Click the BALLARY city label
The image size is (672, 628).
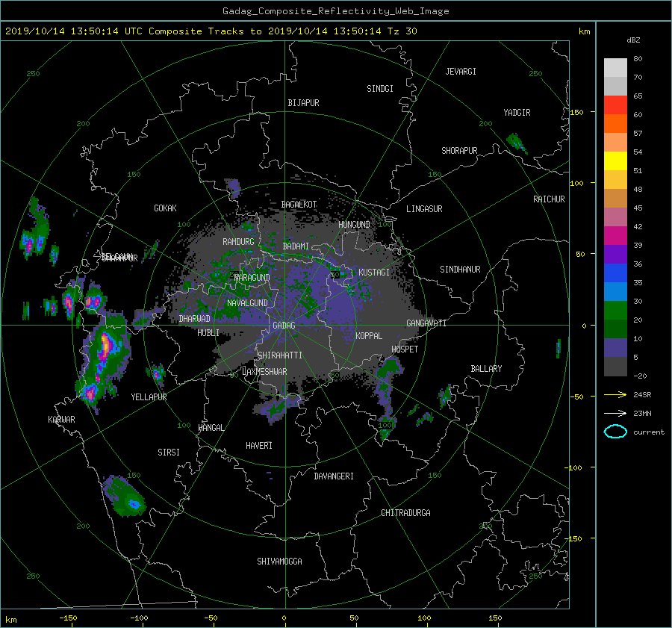[486, 369]
